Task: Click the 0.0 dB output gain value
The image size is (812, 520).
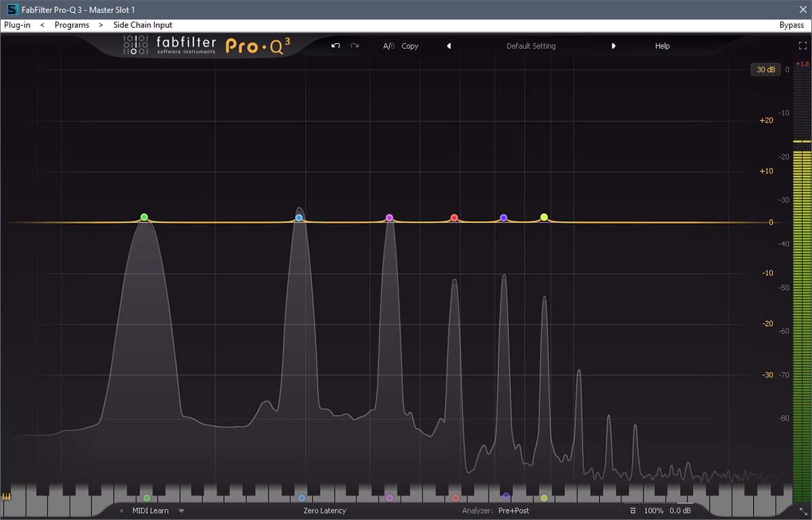Action: tap(681, 511)
